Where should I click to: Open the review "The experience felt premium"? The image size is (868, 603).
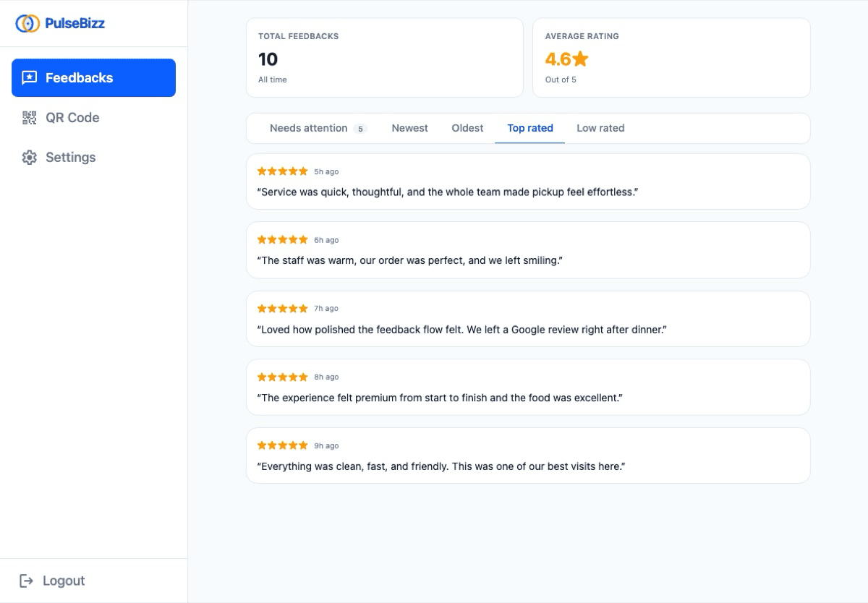click(528, 388)
